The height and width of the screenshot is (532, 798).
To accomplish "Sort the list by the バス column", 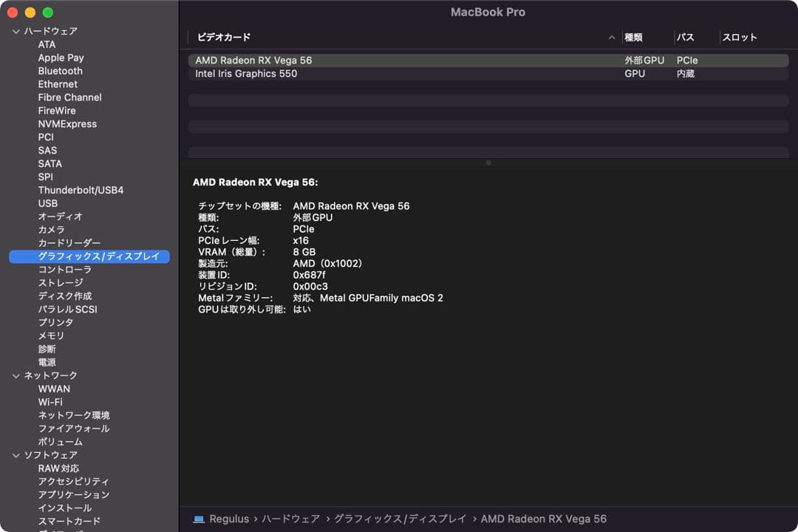I will coord(683,37).
